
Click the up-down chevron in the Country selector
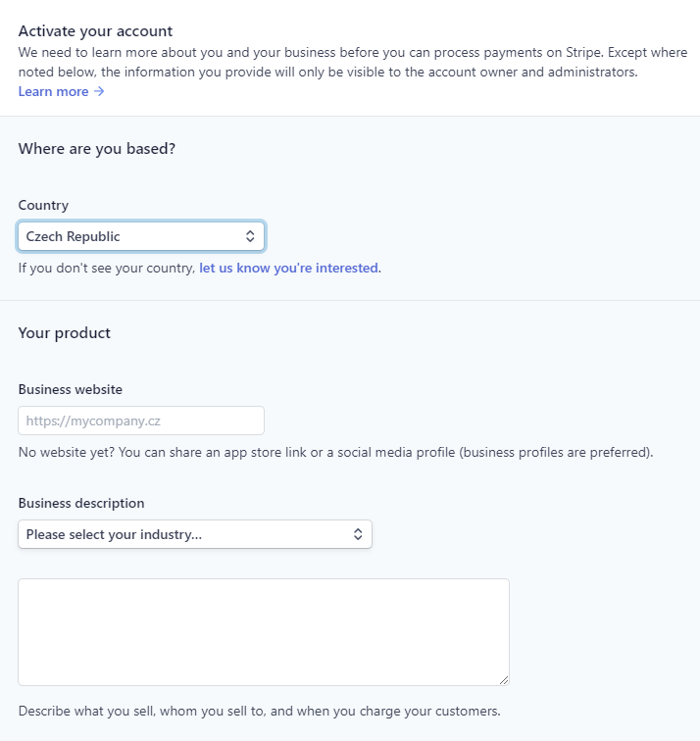[x=250, y=236]
